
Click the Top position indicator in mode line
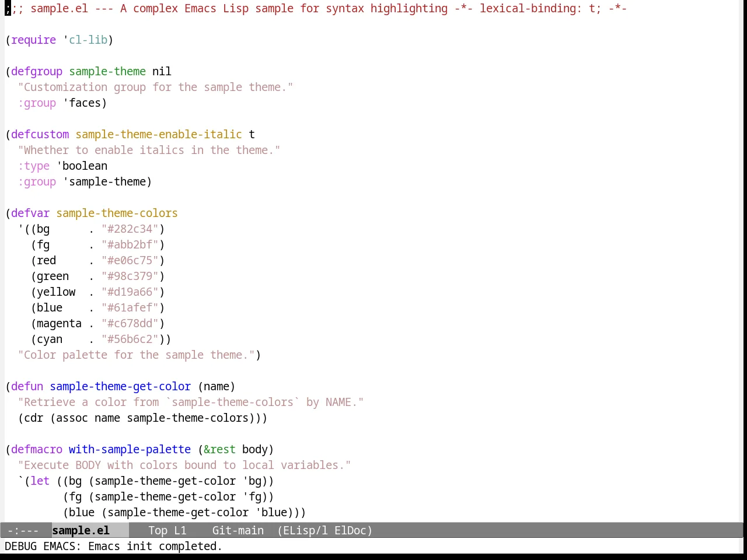[x=158, y=530]
